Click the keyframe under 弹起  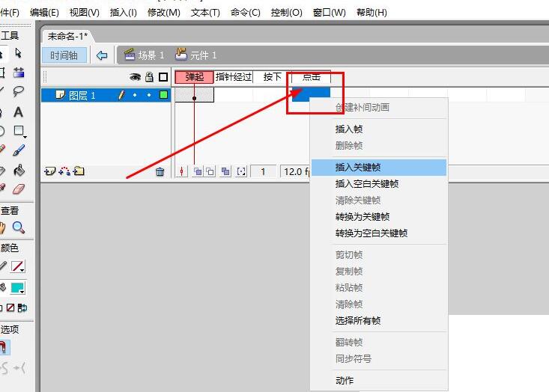coord(194,95)
